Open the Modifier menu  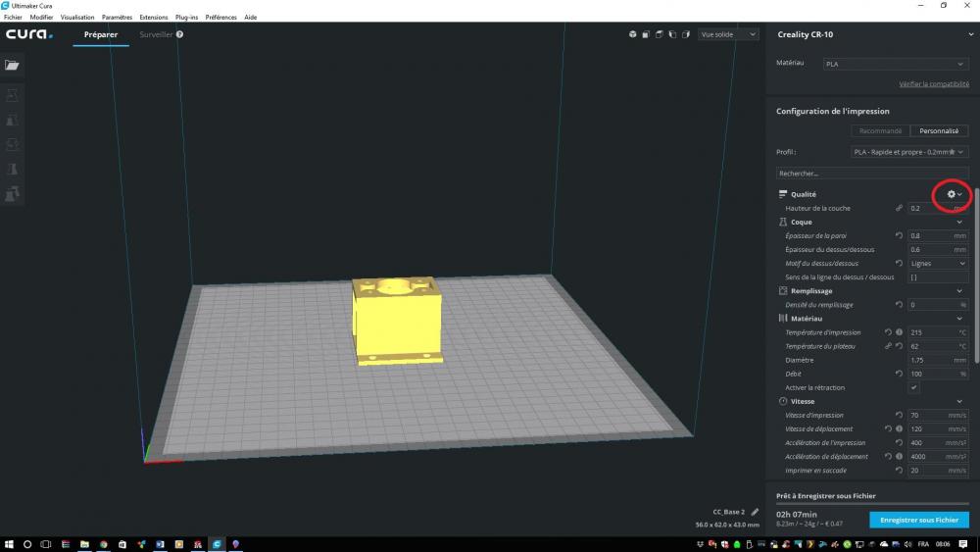tap(41, 17)
